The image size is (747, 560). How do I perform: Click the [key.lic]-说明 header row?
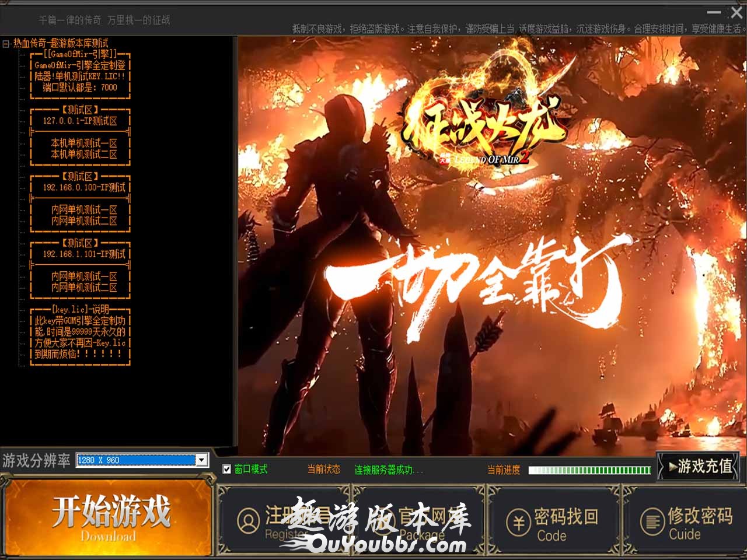80,309
